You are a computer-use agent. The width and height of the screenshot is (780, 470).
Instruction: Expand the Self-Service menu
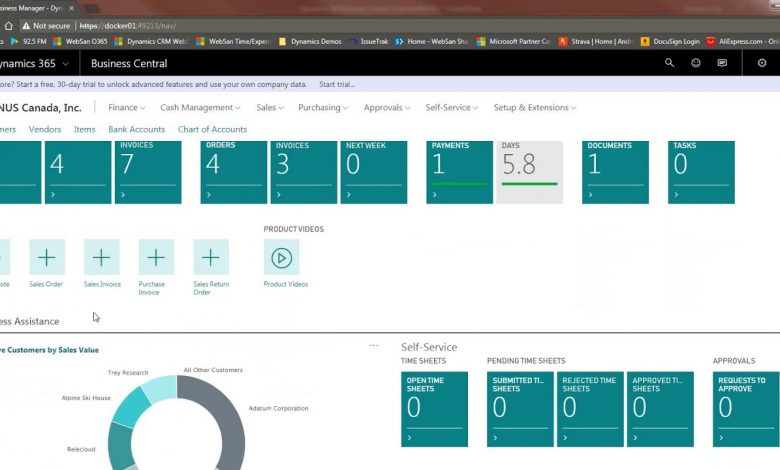coord(451,107)
